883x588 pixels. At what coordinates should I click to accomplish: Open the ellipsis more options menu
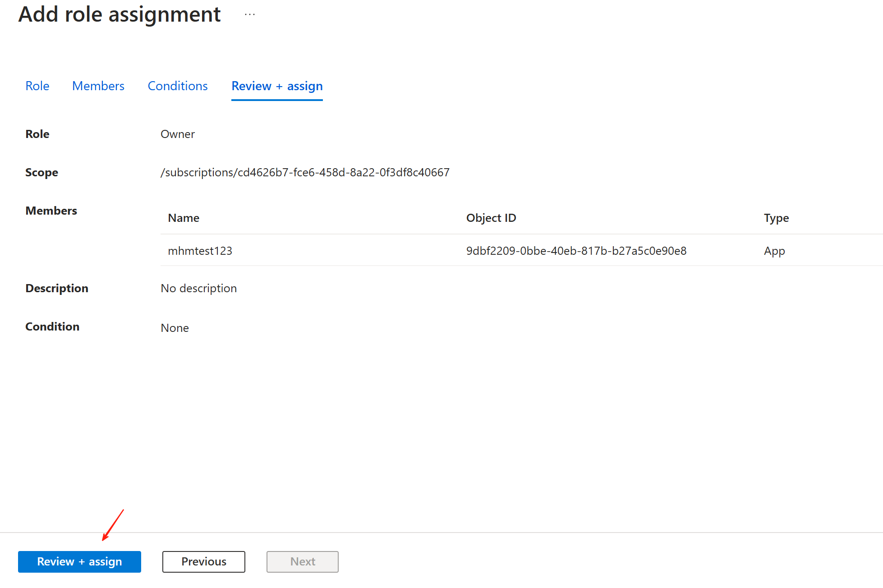[x=250, y=14]
